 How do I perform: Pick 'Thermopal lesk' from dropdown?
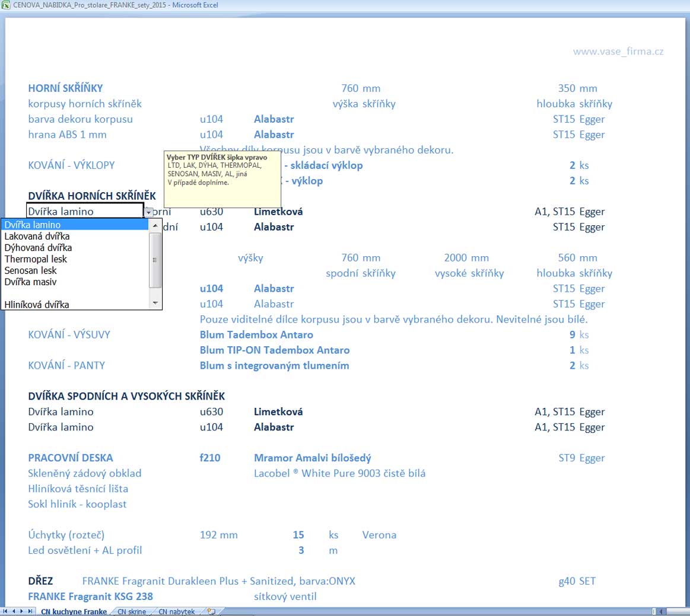pyautogui.click(x=75, y=259)
